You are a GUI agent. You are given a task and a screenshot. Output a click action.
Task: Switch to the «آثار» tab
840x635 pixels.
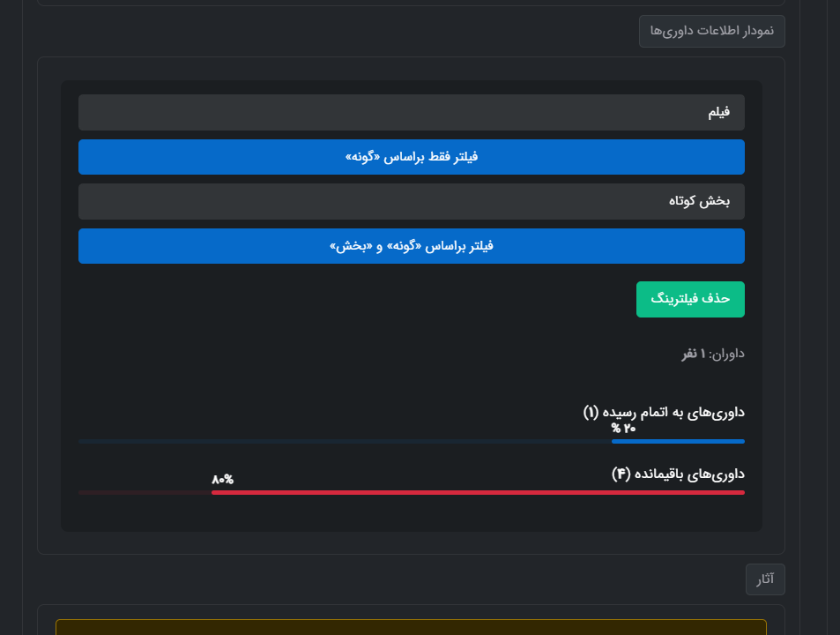[x=764, y=579]
